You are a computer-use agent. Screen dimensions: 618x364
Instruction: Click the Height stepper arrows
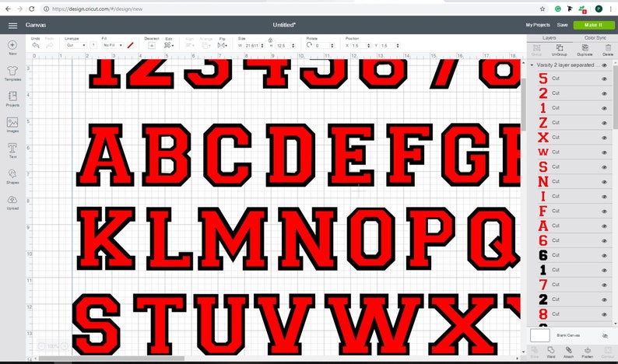[x=293, y=46]
